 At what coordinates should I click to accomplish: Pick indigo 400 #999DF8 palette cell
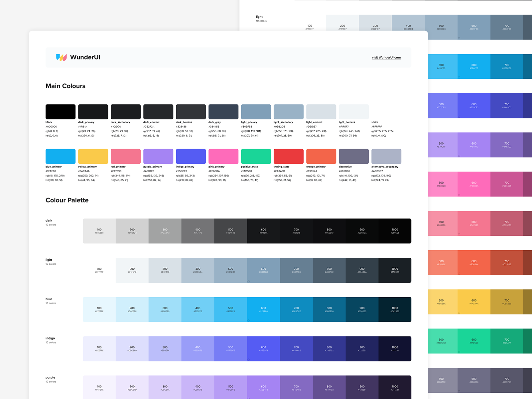(198, 349)
